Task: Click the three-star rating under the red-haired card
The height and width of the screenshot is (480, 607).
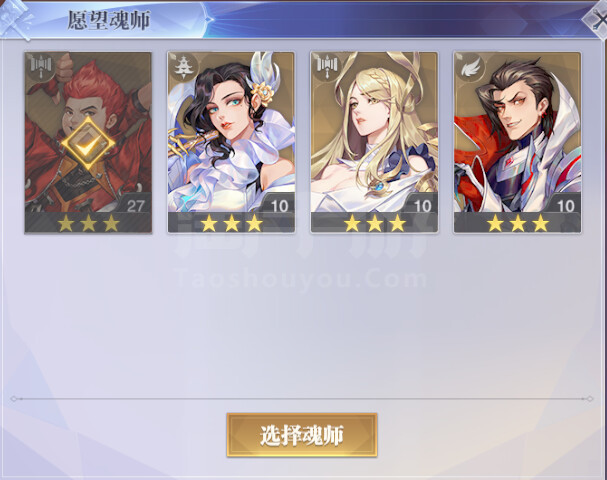Action: [88, 223]
